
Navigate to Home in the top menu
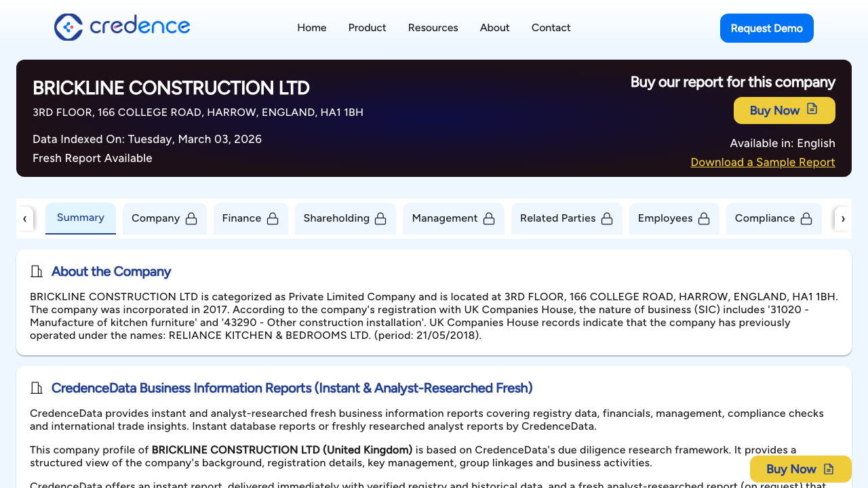click(x=311, y=28)
